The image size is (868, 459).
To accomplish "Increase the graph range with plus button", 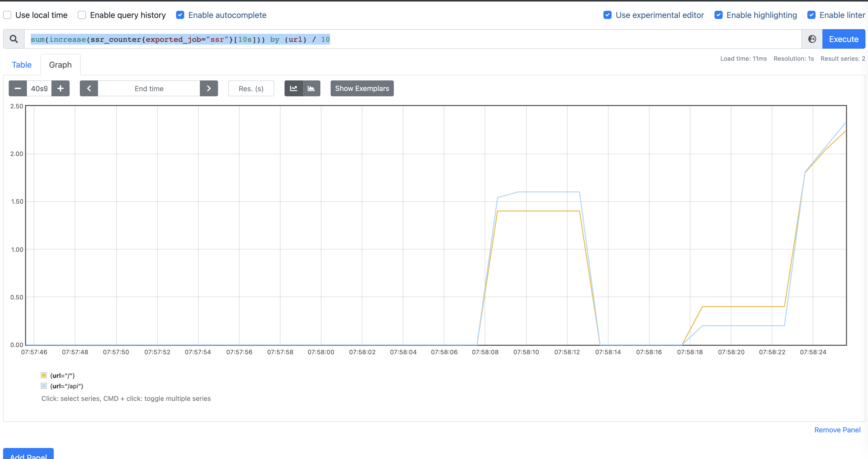I will tap(61, 88).
